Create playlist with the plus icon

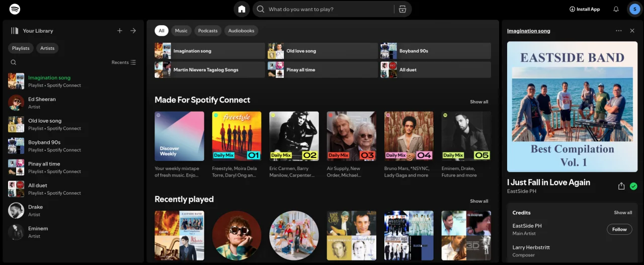click(x=120, y=31)
